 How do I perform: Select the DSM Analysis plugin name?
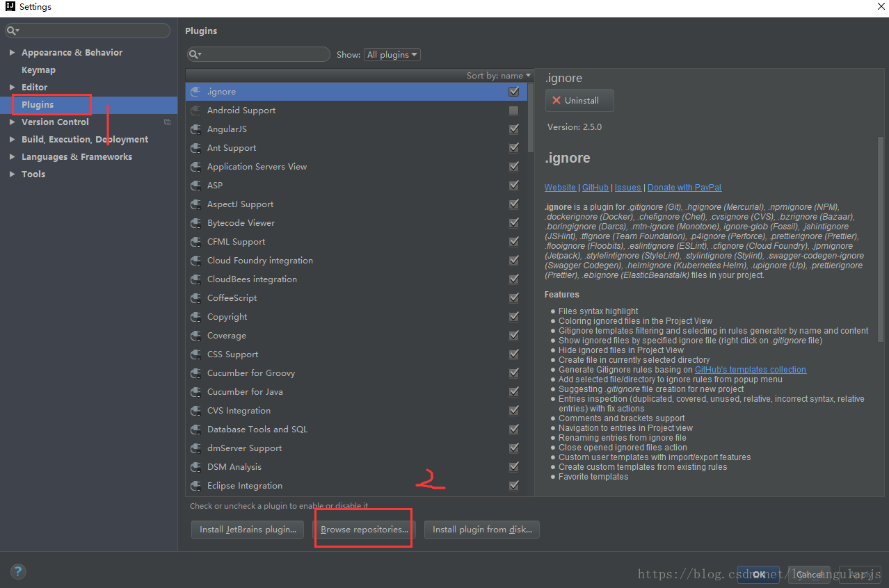[x=234, y=467]
